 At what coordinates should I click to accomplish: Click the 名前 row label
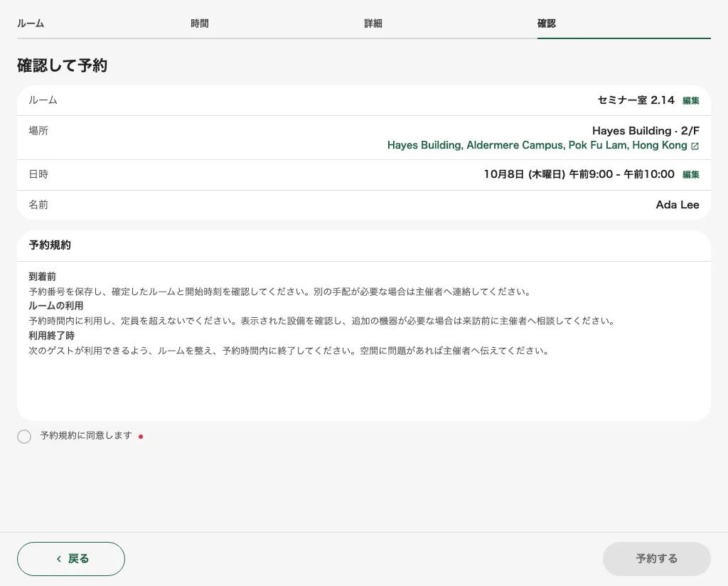[38, 205]
